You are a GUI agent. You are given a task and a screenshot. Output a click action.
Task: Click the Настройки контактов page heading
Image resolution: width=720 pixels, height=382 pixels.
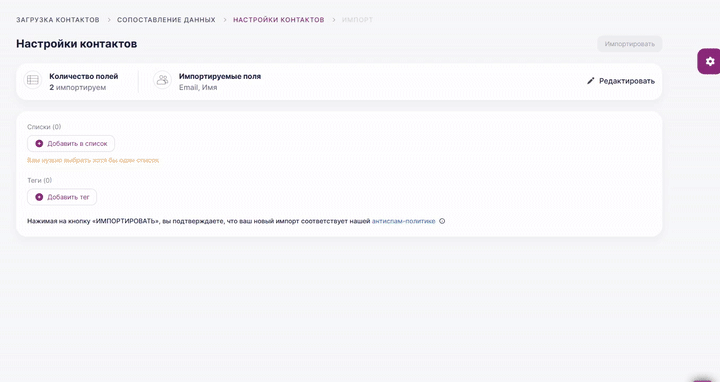[77, 44]
